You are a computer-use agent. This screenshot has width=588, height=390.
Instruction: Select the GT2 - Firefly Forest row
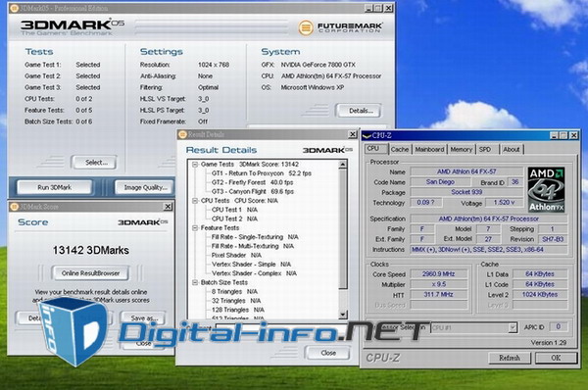click(x=253, y=182)
